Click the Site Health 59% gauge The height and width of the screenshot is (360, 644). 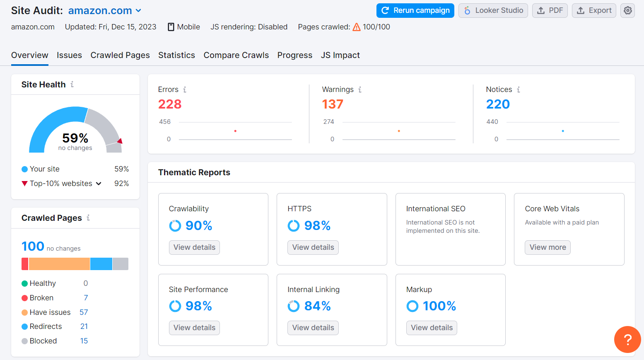[x=75, y=130]
